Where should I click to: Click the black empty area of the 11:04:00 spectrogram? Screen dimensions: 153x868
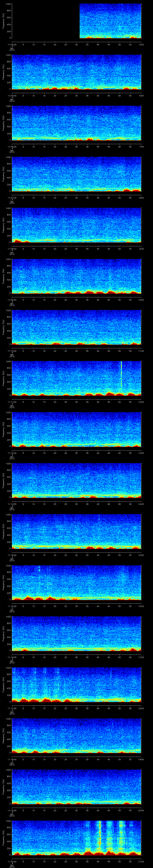pyautogui.click(x=45, y=21)
